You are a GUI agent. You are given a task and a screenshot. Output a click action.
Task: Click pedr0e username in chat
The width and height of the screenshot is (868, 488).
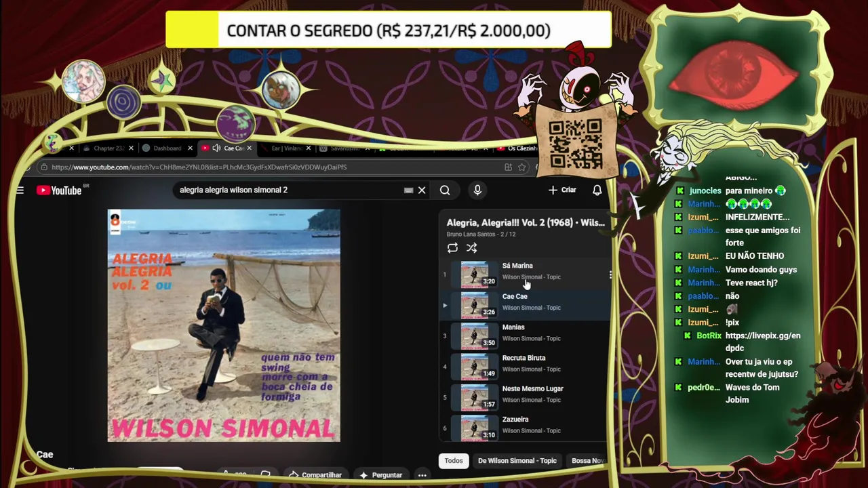coord(704,388)
